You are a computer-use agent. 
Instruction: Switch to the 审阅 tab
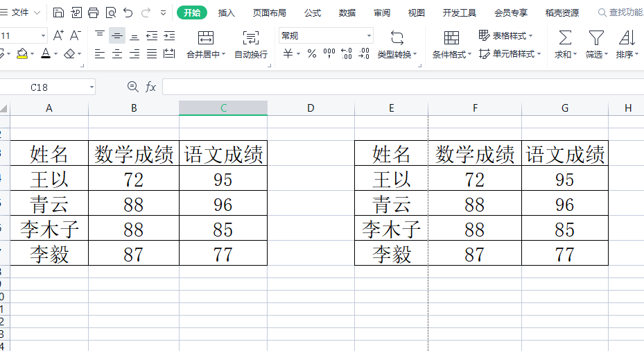381,13
